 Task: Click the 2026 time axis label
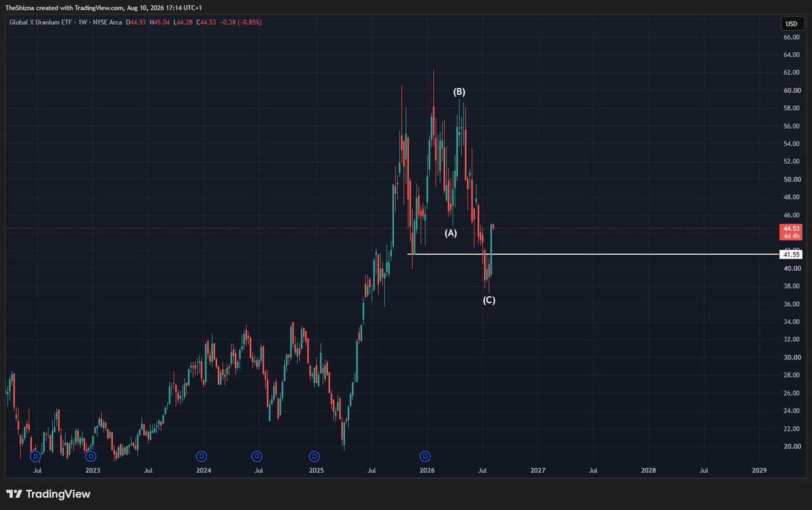(x=426, y=469)
